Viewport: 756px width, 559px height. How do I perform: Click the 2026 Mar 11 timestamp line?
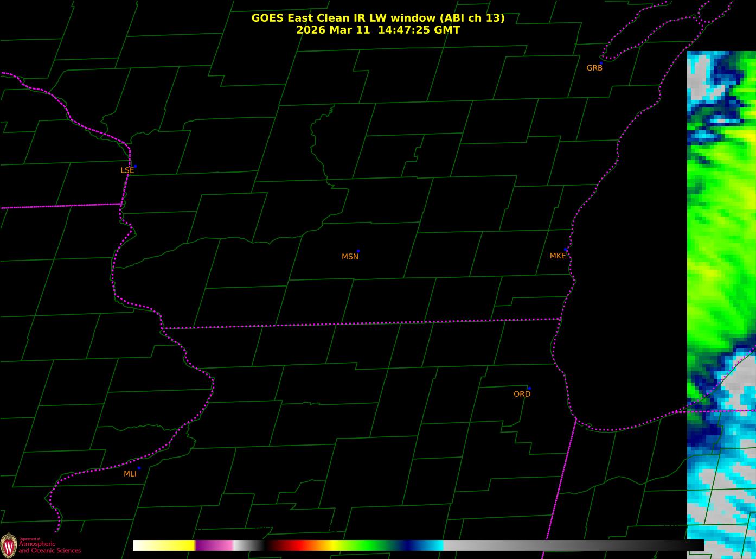[378, 30]
